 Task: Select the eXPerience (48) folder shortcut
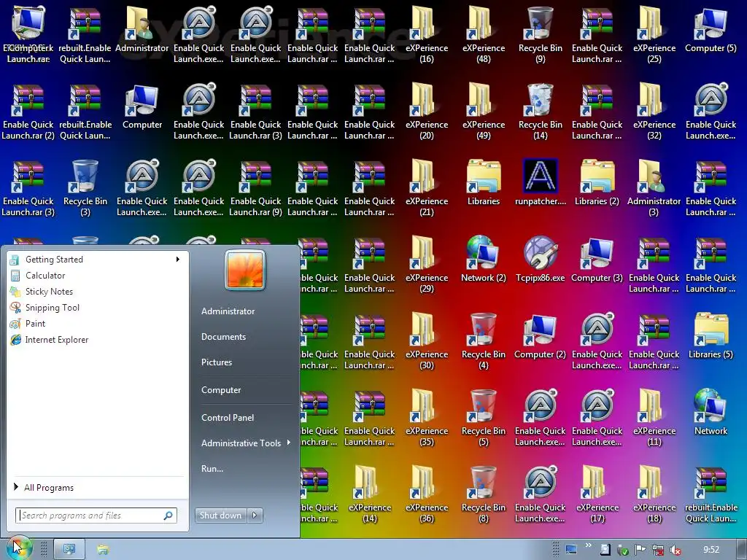[484, 35]
